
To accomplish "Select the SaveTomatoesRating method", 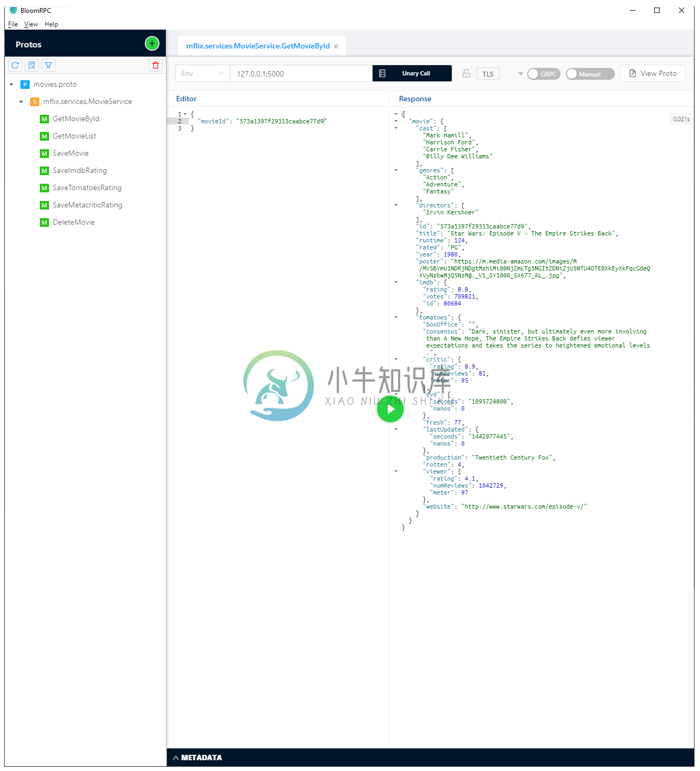I will 87,188.
